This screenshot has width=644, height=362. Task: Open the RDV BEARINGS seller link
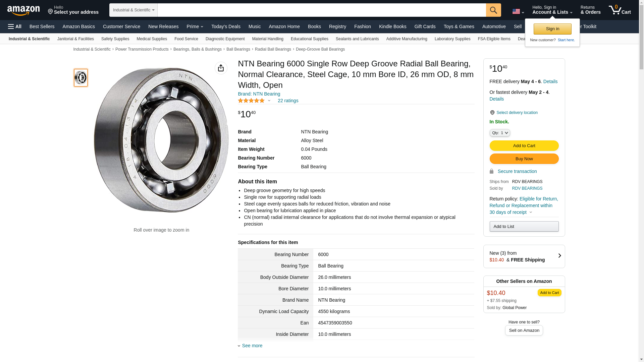pyautogui.click(x=527, y=188)
